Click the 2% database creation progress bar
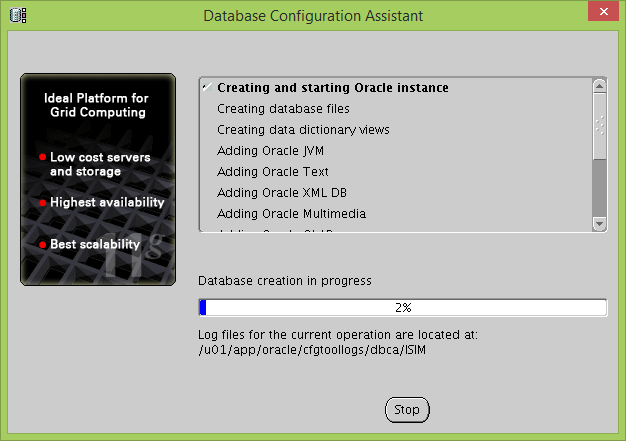The image size is (626, 441). [x=402, y=307]
